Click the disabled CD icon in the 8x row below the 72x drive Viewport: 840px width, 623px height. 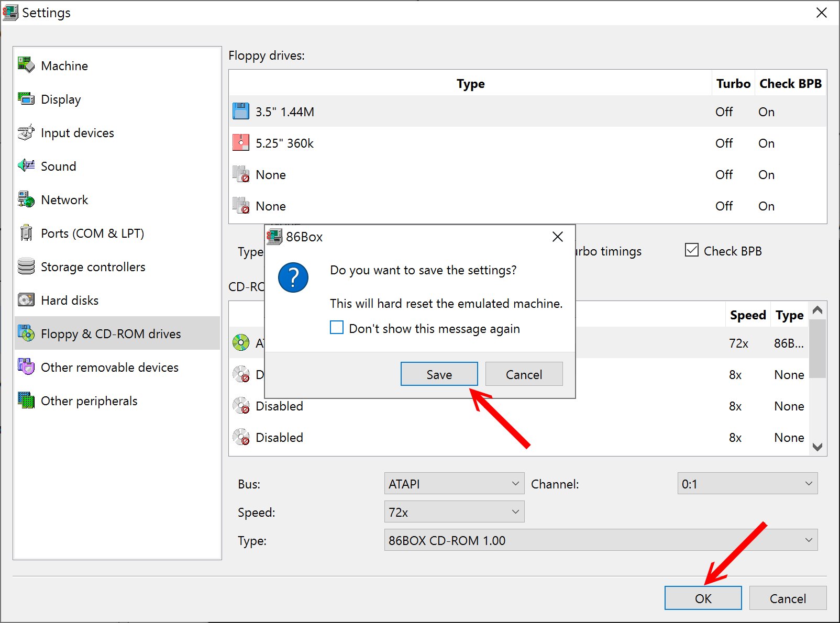click(241, 374)
